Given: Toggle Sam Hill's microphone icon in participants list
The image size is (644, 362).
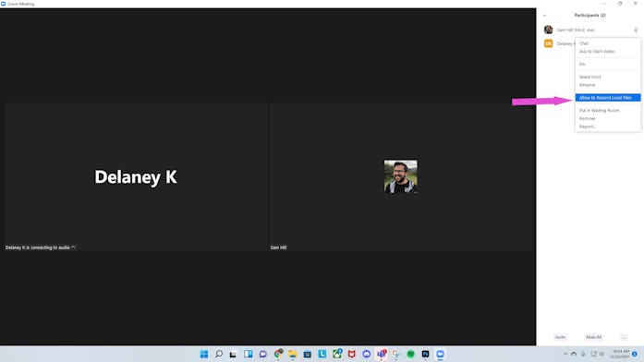Looking at the screenshot, I should pos(636,30).
